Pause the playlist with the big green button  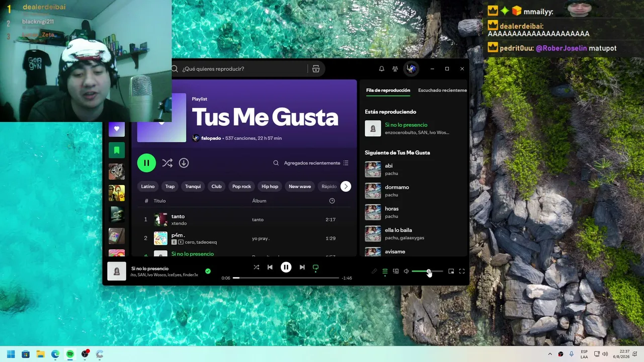(x=146, y=163)
